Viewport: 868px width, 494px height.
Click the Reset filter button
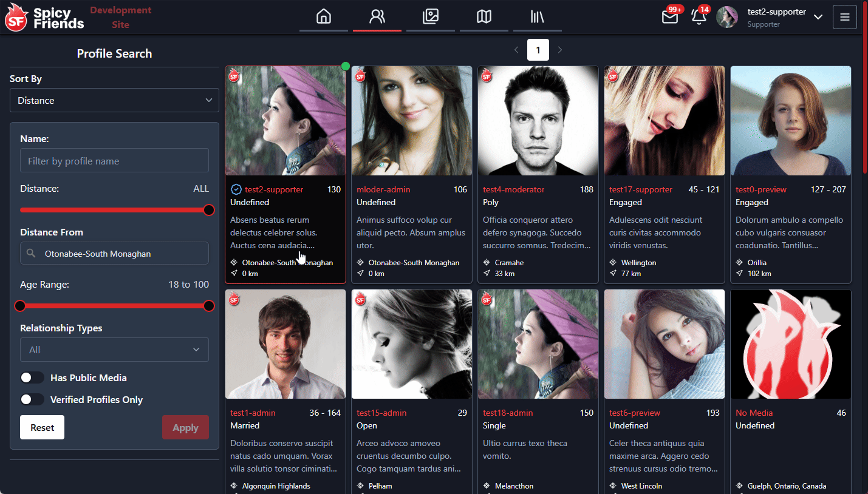pyautogui.click(x=42, y=427)
